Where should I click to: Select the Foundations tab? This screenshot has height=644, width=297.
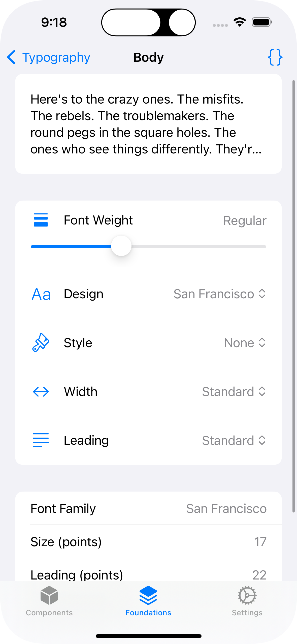148,601
